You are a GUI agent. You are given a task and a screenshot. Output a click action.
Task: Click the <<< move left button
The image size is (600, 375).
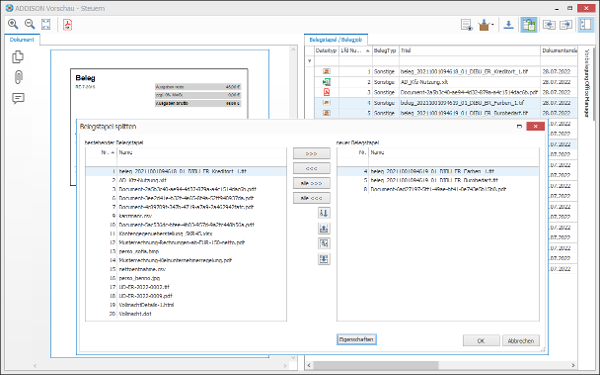click(x=311, y=168)
